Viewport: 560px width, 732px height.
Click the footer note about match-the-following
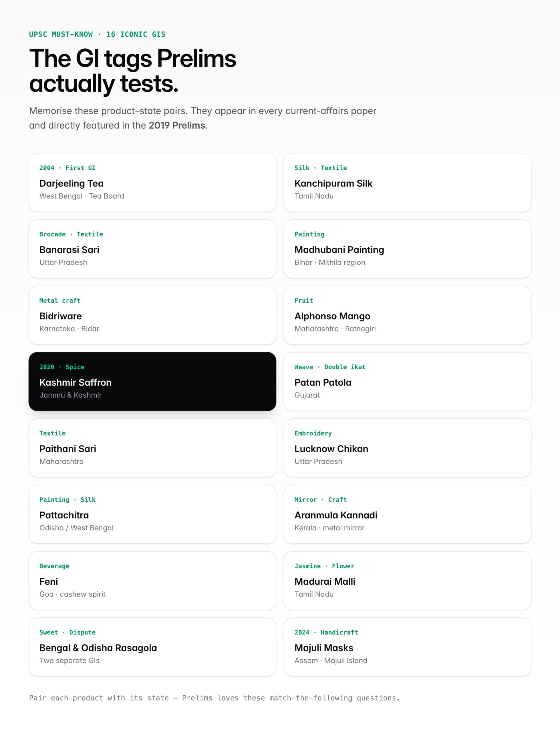click(214, 698)
